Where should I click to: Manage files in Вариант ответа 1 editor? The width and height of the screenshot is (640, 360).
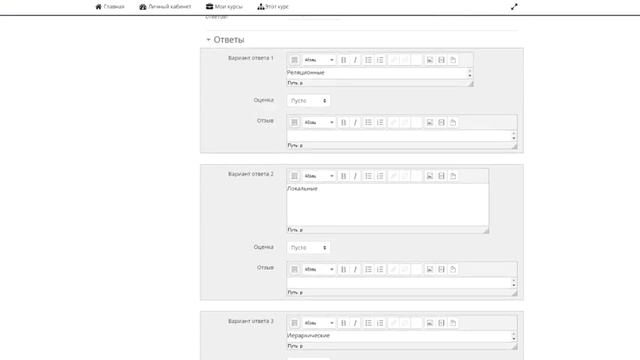453,60
